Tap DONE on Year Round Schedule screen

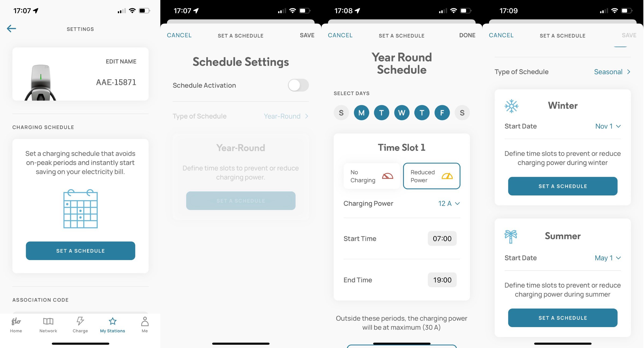pos(467,35)
